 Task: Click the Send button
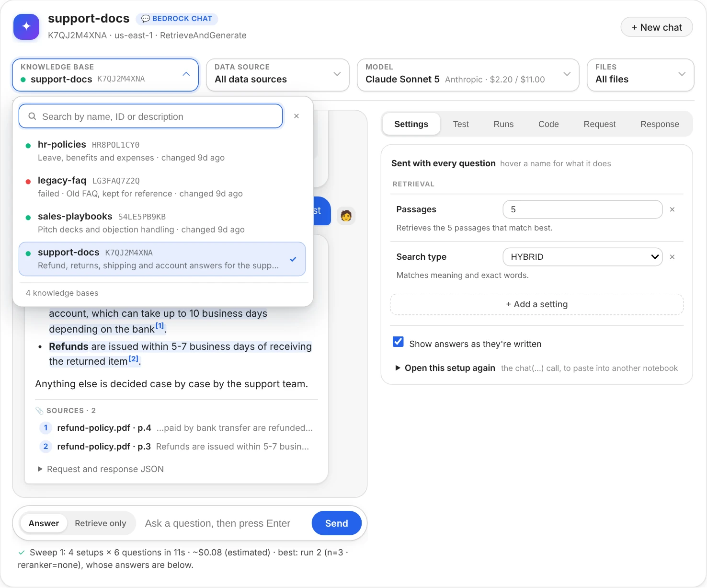pyautogui.click(x=337, y=523)
